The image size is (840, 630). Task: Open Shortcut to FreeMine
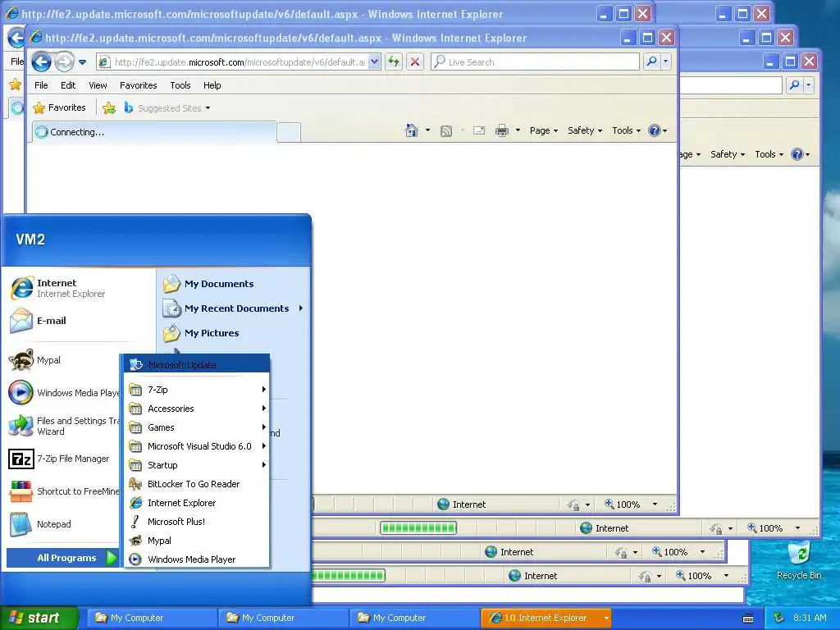point(63,491)
